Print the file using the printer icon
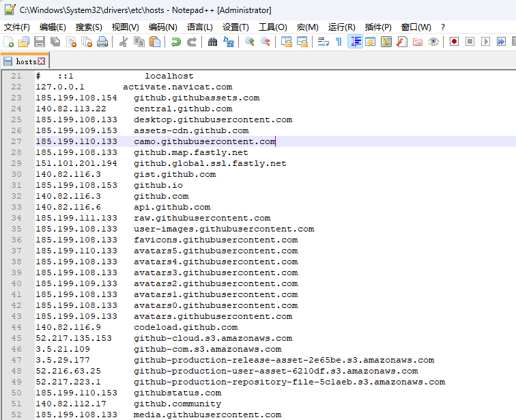 (102, 42)
